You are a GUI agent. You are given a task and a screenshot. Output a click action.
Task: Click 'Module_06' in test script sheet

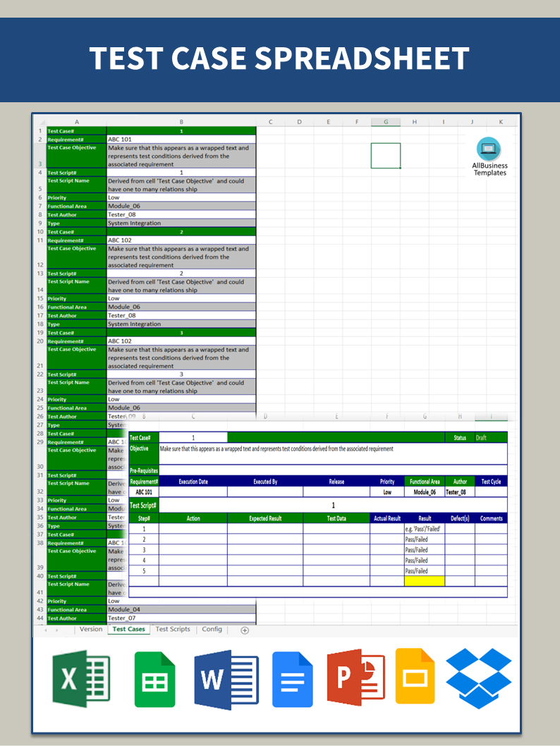point(425,492)
